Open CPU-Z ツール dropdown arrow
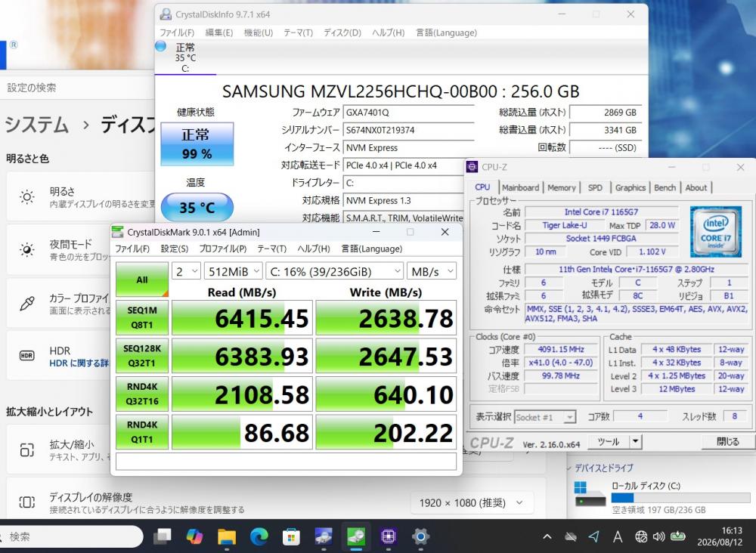The image size is (756, 553). point(636,441)
